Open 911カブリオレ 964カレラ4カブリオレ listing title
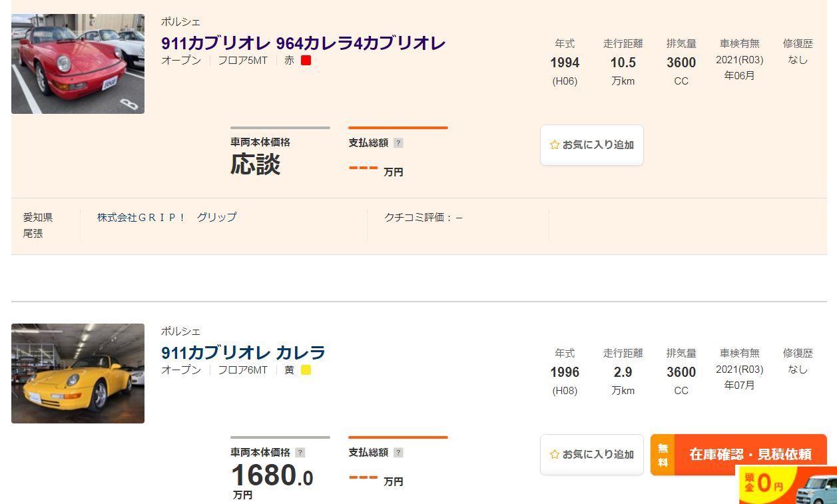Screen dimensions: 837x504 coord(303,43)
